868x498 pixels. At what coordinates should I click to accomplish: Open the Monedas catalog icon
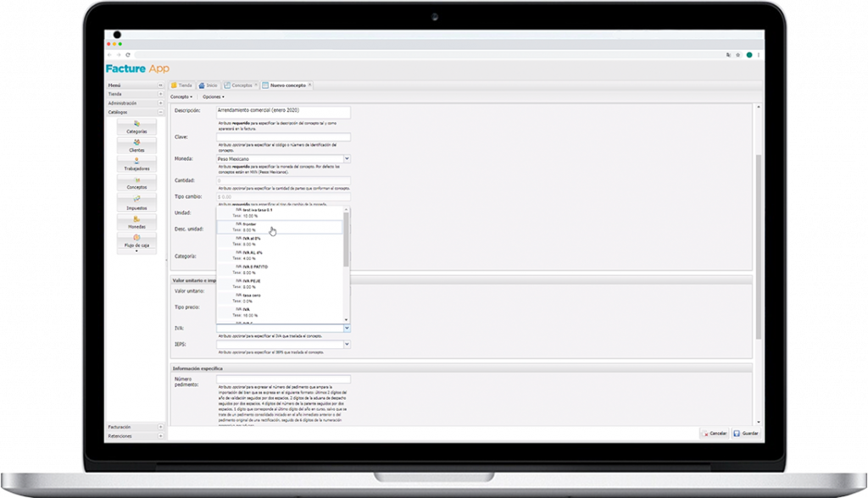pyautogui.click(x=136, y=222)
